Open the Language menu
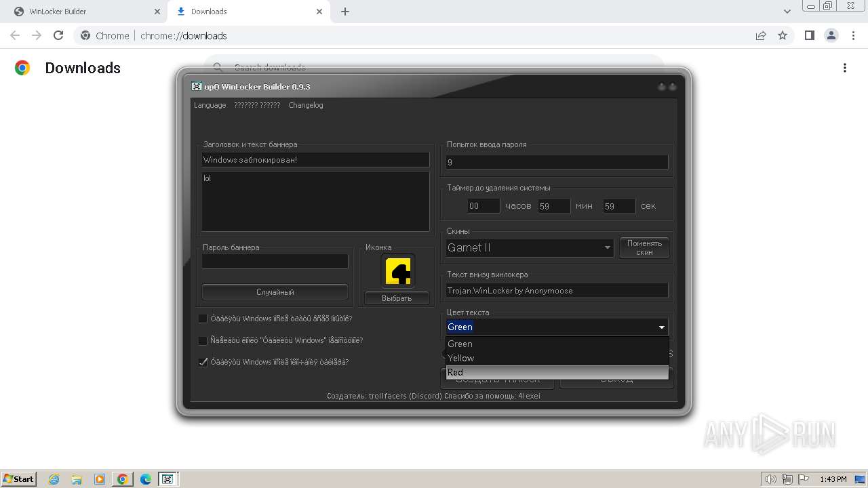The image size is (868, 488). 210,105
